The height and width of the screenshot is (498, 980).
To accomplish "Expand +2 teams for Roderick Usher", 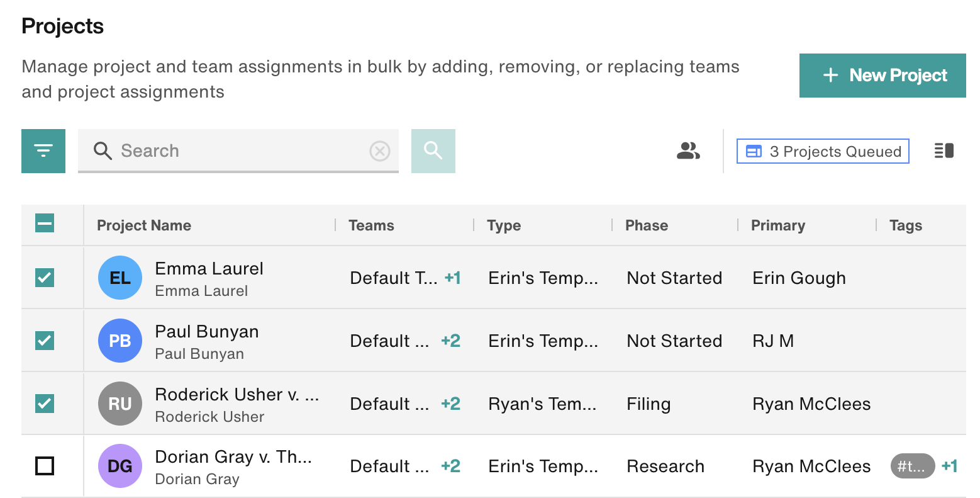I will click(451, 404).
